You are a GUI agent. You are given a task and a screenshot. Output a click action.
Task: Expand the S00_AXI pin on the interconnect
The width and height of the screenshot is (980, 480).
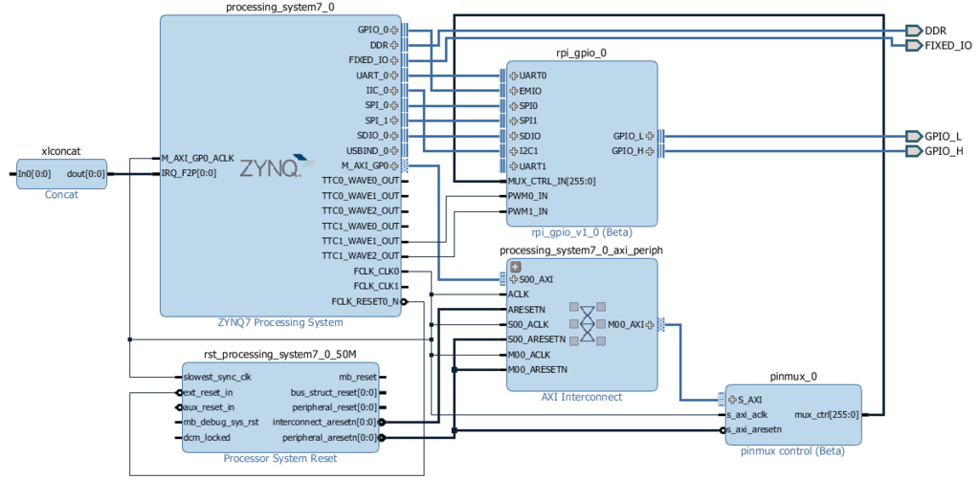pos(514,279)
